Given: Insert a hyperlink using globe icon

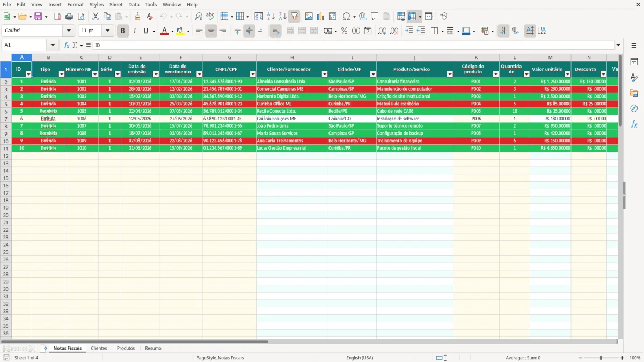Looking at the screenshot, I should (363, 17).
